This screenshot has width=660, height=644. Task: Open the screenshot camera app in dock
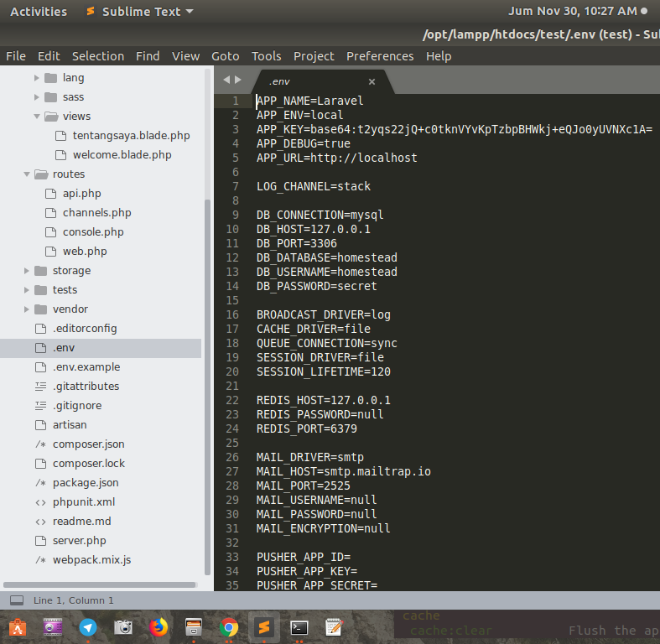point(123,627)
